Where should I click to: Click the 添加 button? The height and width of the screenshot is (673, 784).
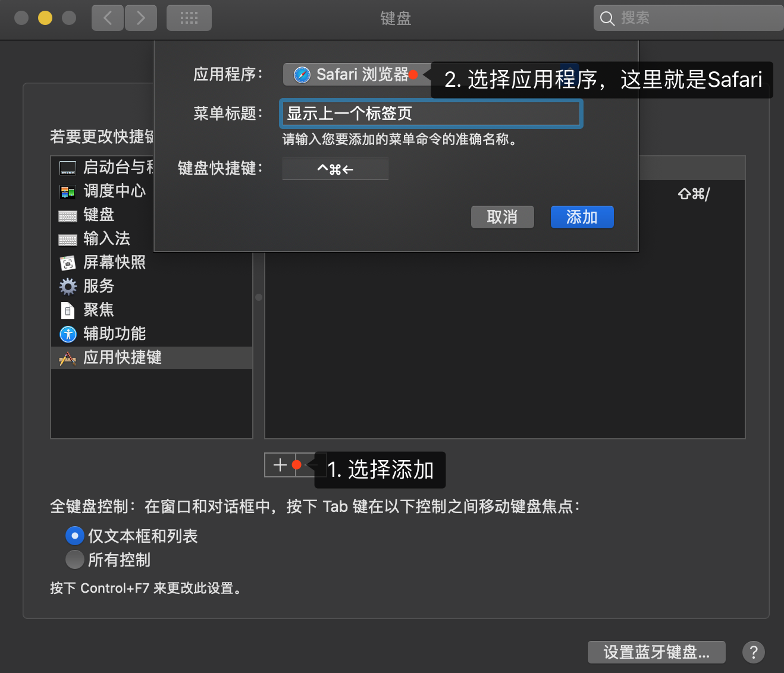click(582, 217)
